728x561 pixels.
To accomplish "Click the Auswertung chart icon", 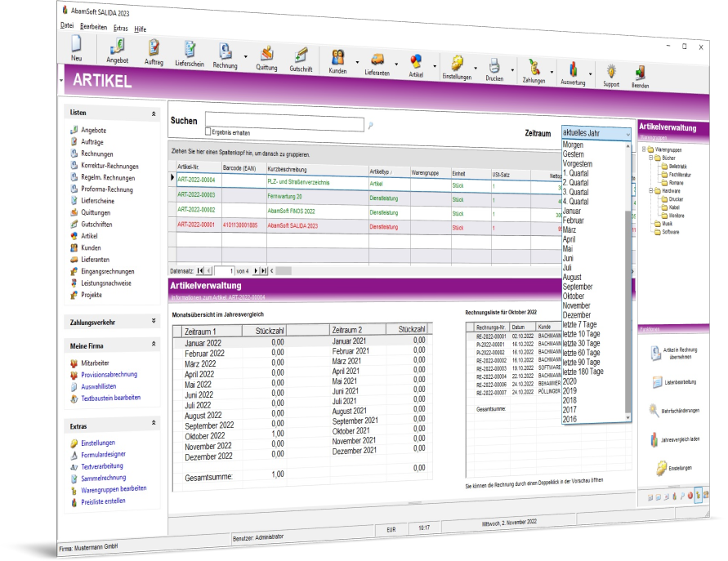I will pyautogui.click(x=573, y=70).
